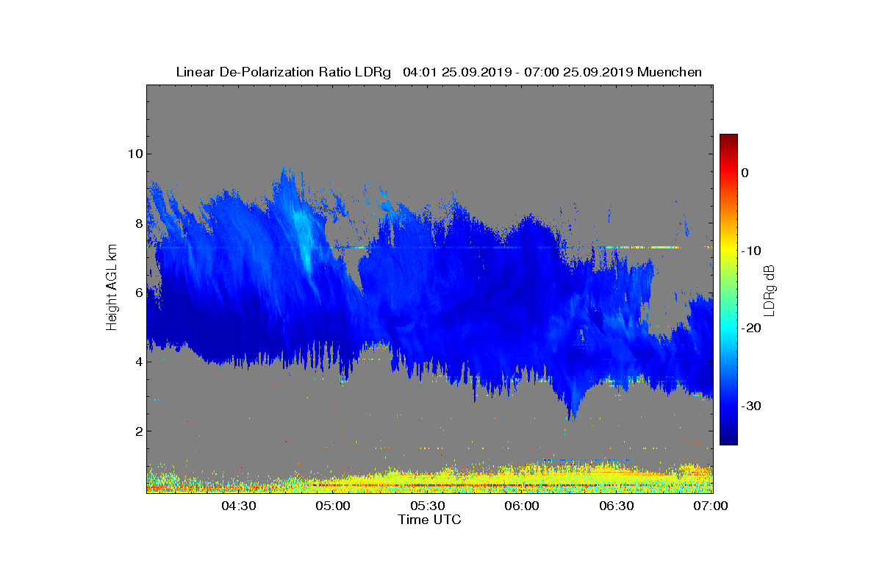The image size is (882, 588).
Task: Click the height tick label 2
Action: 137,431
